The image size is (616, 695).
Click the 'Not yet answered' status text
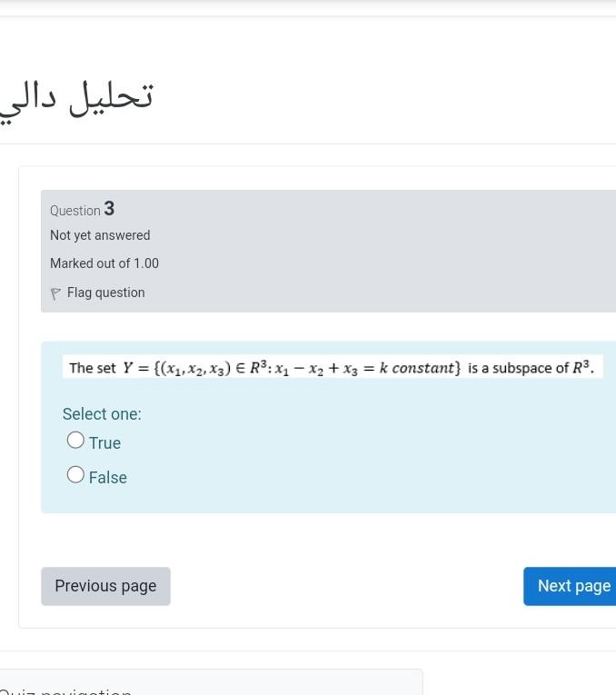click(x=100, y=235)
